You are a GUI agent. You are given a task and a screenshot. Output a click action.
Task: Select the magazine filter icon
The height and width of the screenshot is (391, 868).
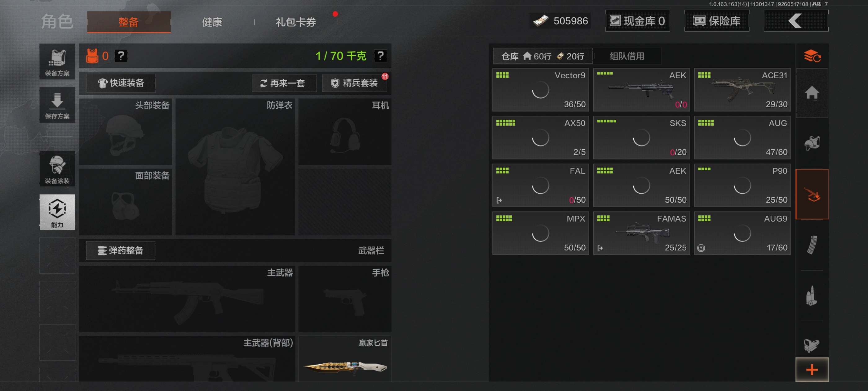tap(812, 245)
